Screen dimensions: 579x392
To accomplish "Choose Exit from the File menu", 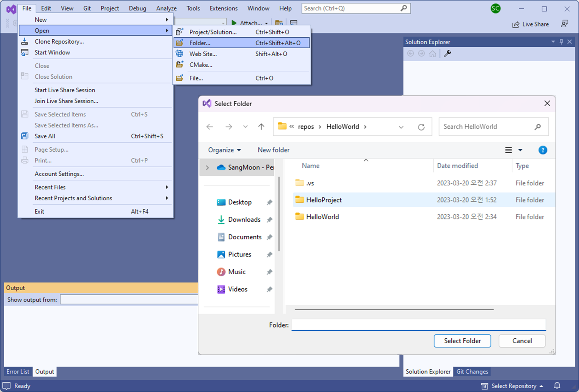I will [x=96, y=211].
